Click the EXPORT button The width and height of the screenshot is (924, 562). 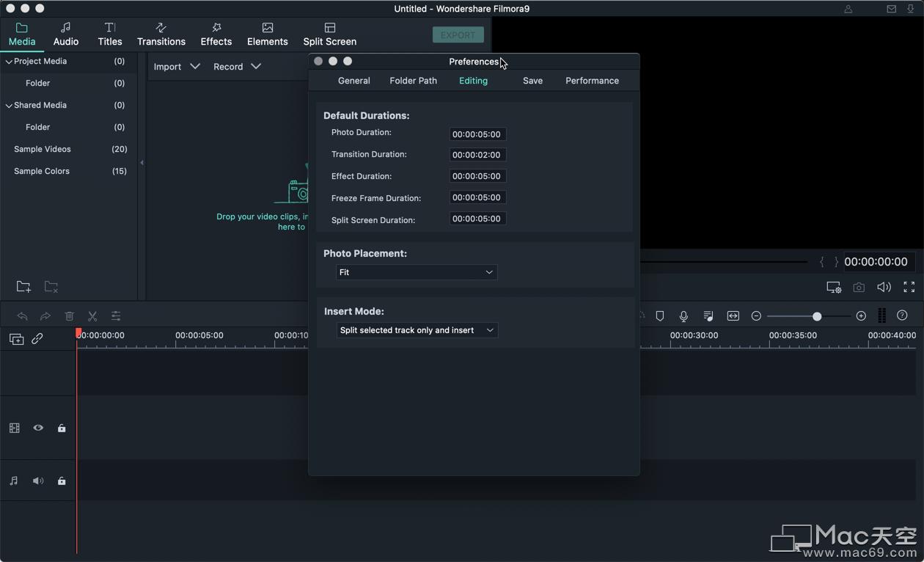pos(458,35)
